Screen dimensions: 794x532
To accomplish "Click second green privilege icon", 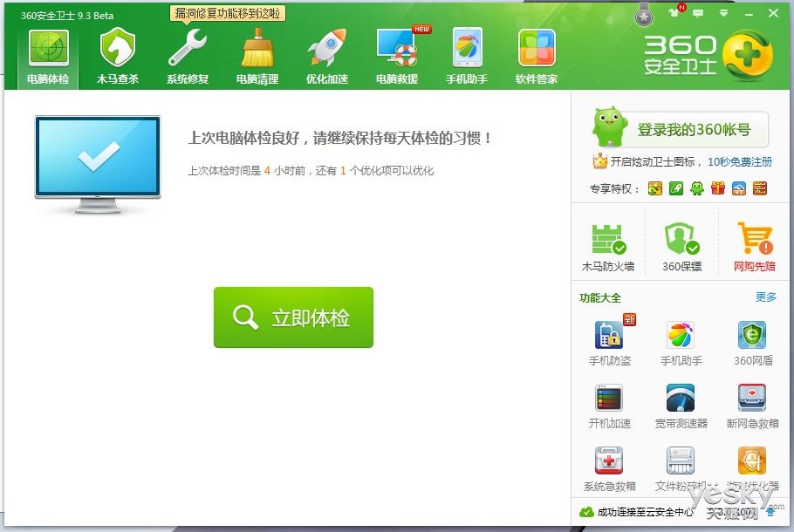I will click(x=676, y=188).
